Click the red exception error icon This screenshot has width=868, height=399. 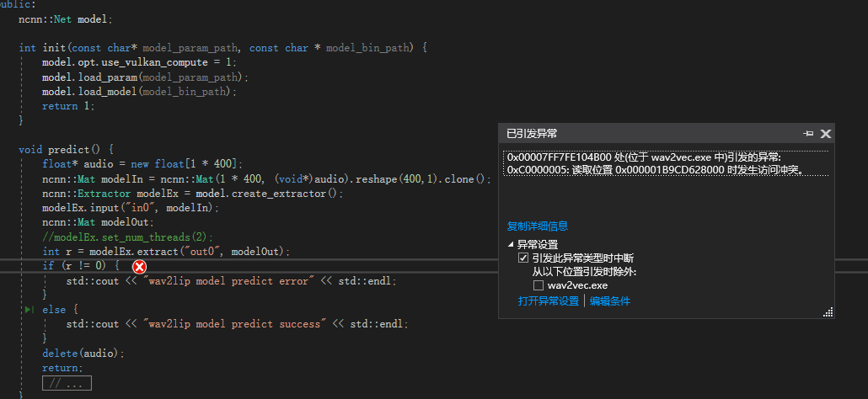(x=140, y=267)
